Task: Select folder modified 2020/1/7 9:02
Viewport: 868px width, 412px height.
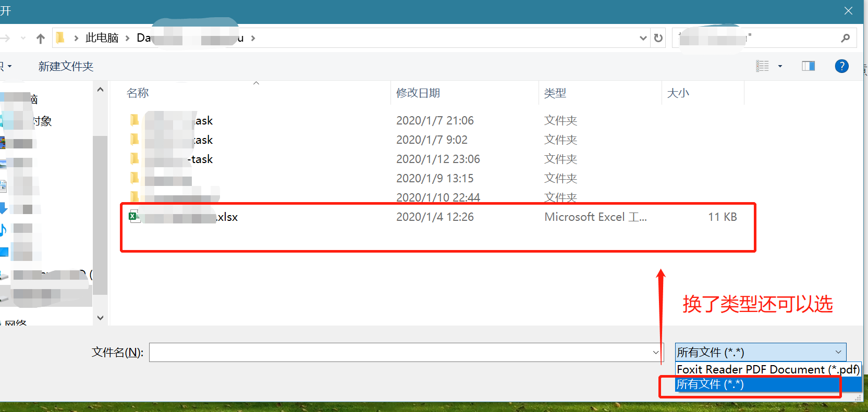Action: pyautogui.click(x=435, y=140)
